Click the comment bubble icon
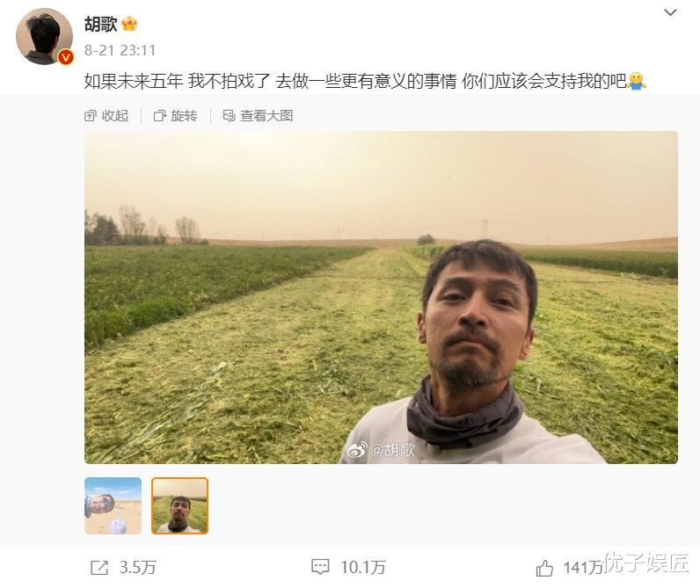The width and height of the screenshot is (700, 588). pyautogui.click(x=320, y=567)
